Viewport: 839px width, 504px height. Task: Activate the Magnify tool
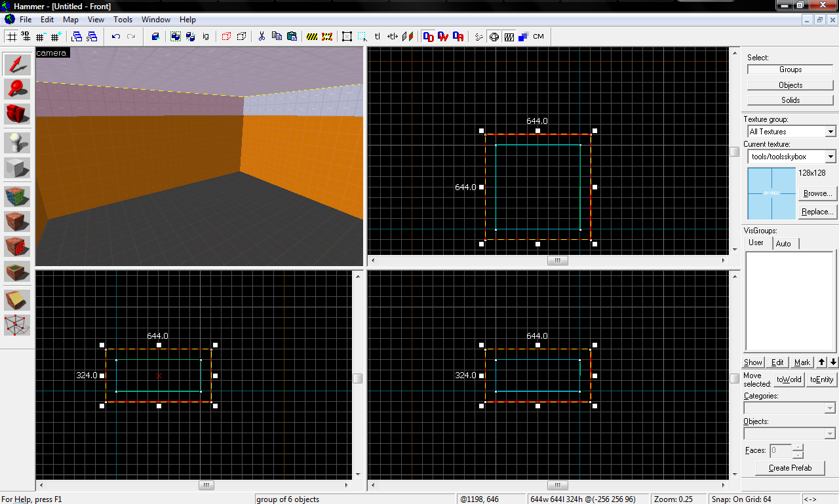17,88
